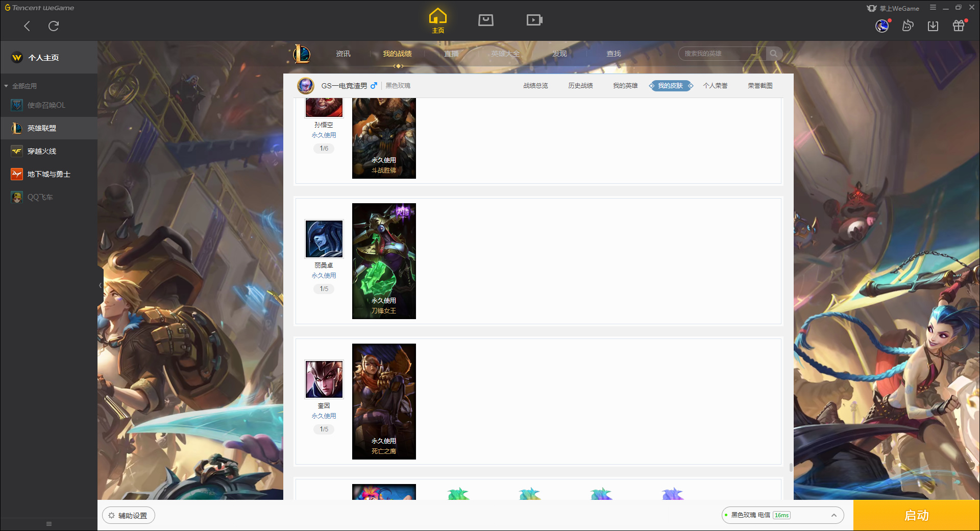Select 英雄联盟 in the sidebar

(49, 128)
